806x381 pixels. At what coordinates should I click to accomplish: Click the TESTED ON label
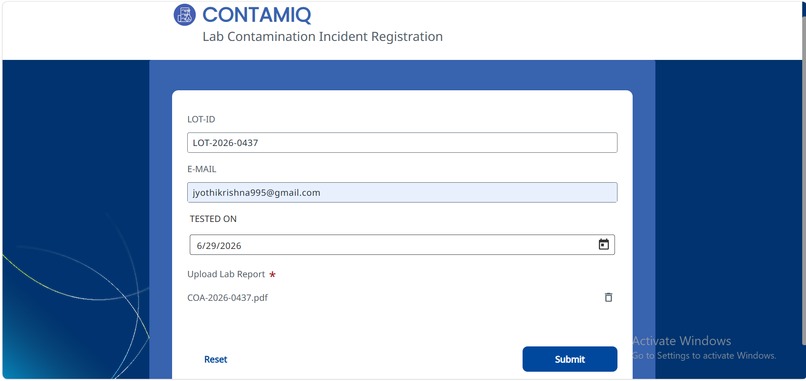coord(213,219)
